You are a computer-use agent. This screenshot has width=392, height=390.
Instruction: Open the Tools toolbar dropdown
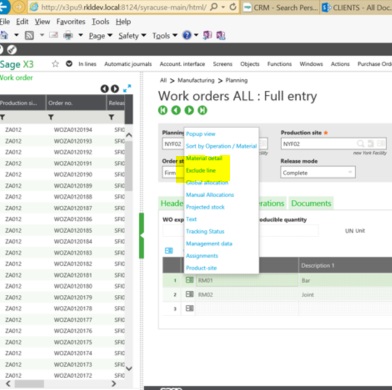point(165,35)
